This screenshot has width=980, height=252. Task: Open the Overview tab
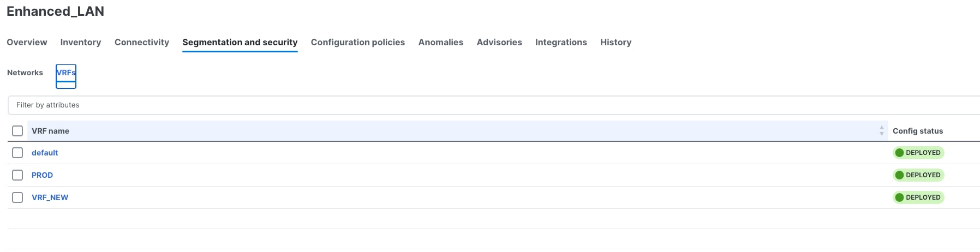coord(27,43)
